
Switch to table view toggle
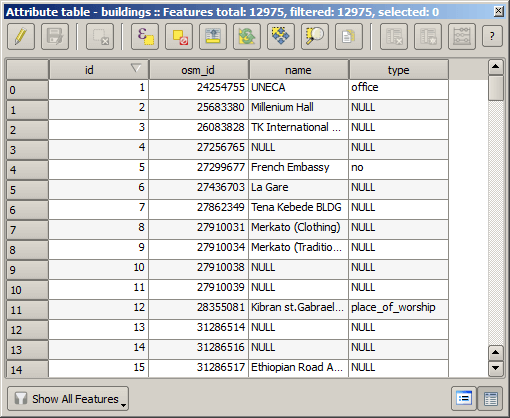[490, 398]
